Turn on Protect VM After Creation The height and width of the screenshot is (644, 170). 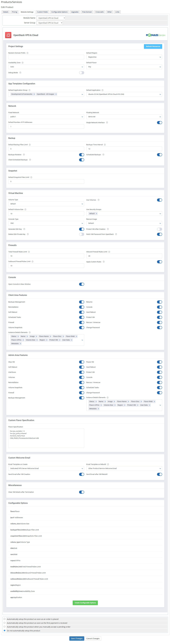[159, 229]
